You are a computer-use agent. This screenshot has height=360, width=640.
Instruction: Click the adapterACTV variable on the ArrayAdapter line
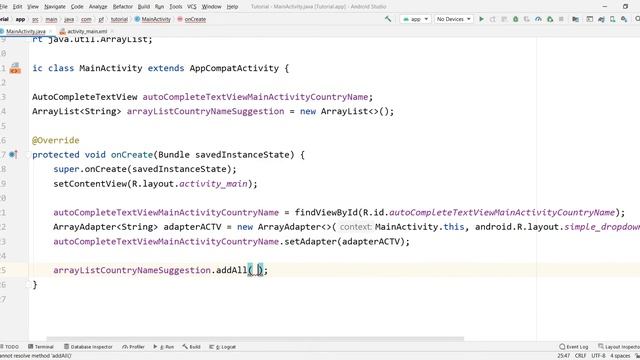click(x=192, y=227)
